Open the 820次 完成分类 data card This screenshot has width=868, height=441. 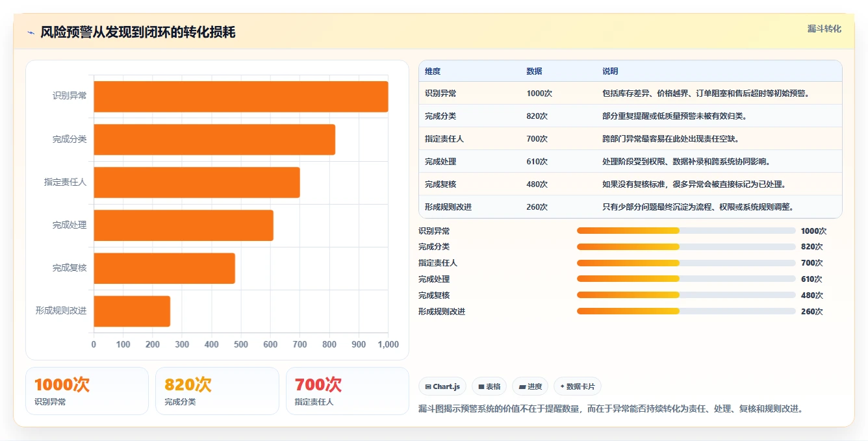tap(217, 391)
